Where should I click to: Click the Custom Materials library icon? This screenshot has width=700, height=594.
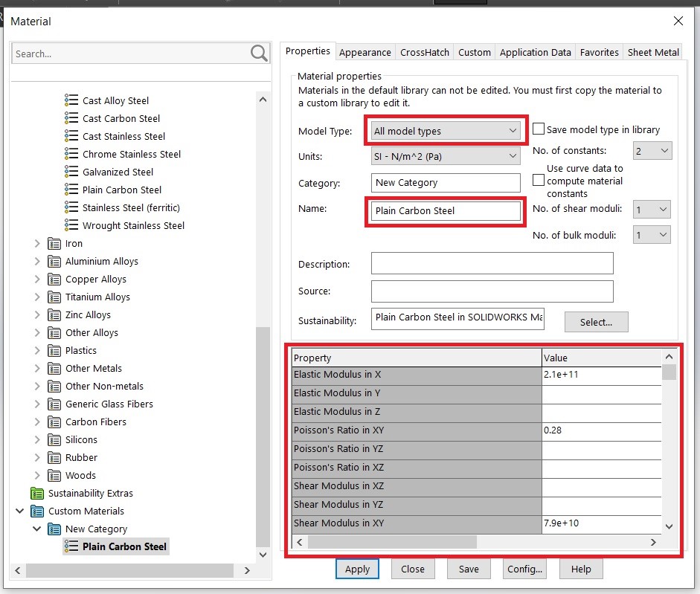[37, 511]
